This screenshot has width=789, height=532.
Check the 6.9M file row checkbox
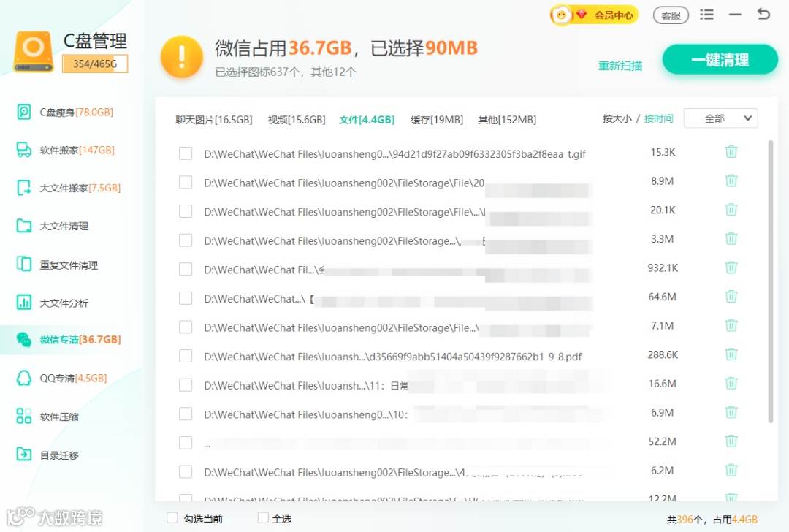pos(186,414)
